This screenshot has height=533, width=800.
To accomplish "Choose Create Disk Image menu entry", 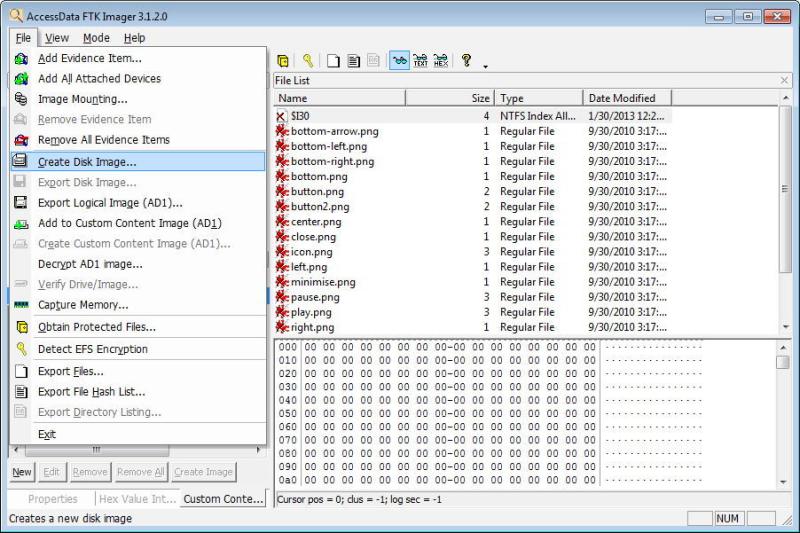I will click(x=138, y=161).
